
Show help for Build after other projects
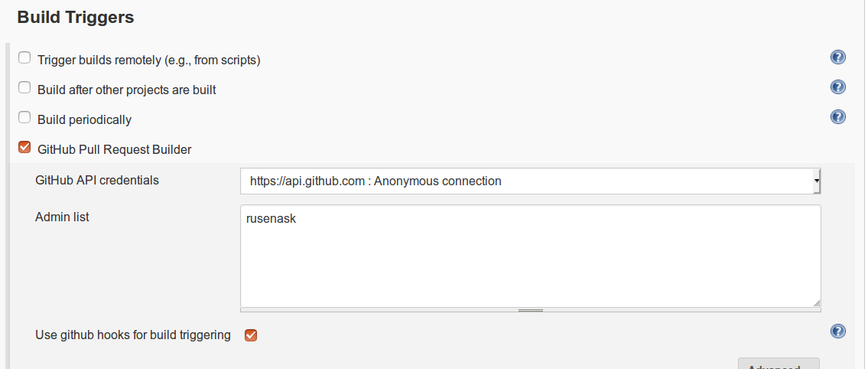click(x=837, y=87)
